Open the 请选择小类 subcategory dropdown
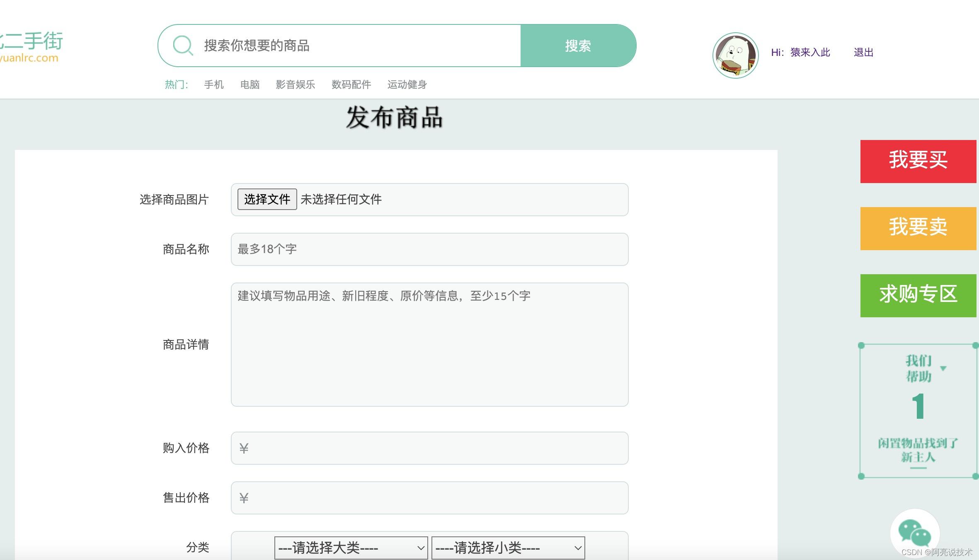 pos(508,548)
